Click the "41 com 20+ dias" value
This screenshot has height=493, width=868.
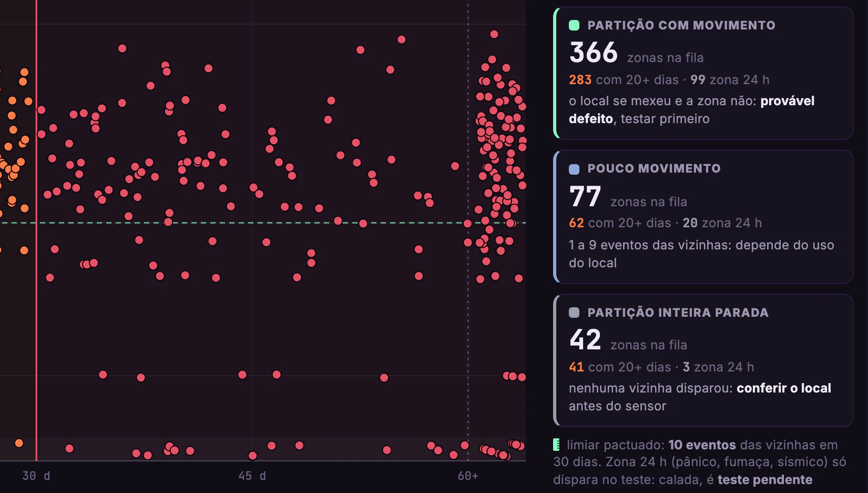[620, 367]
